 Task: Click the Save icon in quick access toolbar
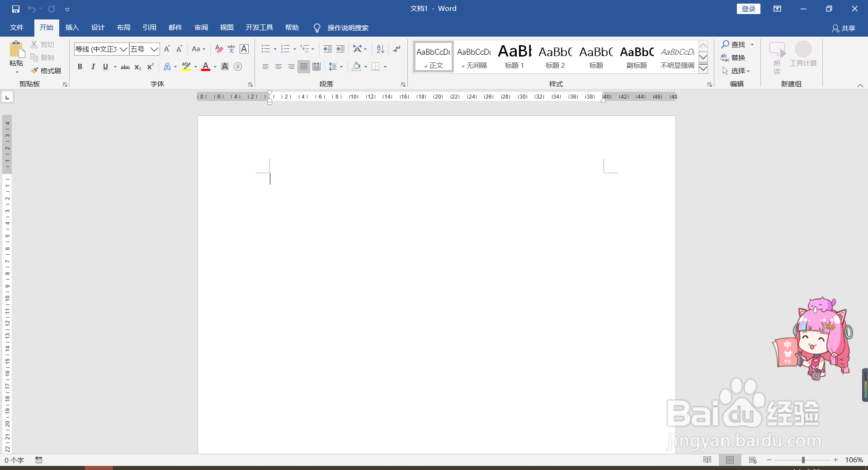coord(16,9)
